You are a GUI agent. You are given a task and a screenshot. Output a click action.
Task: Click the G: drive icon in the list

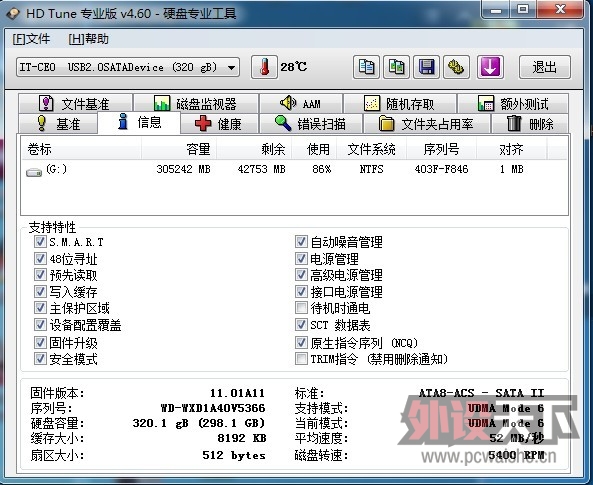[x=34, y=173]
